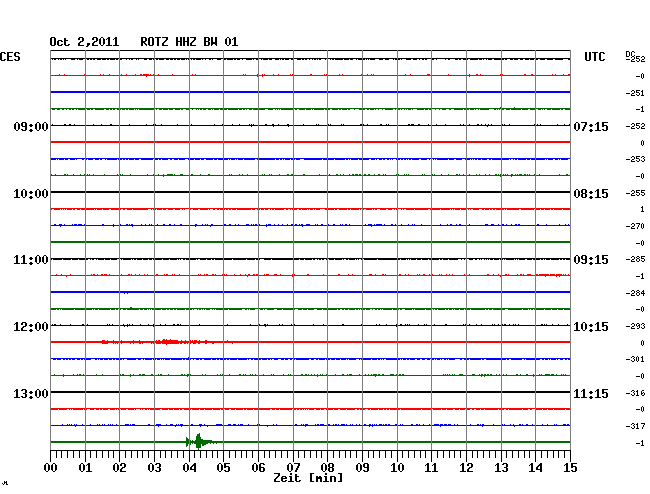
Task: Click the "00" minute tick label
Action: pos(51,468)
